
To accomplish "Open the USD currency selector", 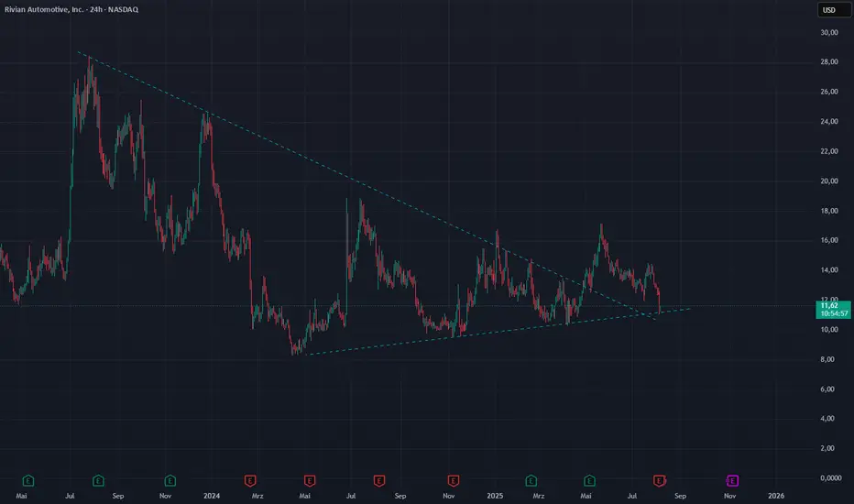I will [x=833, y=10].
